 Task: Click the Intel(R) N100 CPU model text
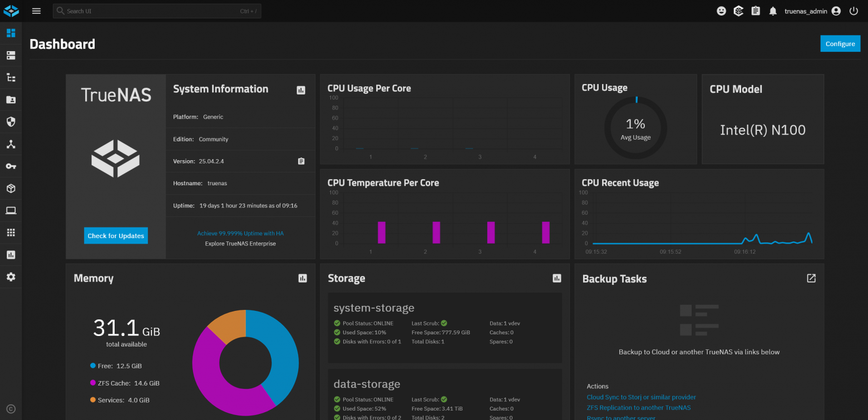click(x=763, y=130)
